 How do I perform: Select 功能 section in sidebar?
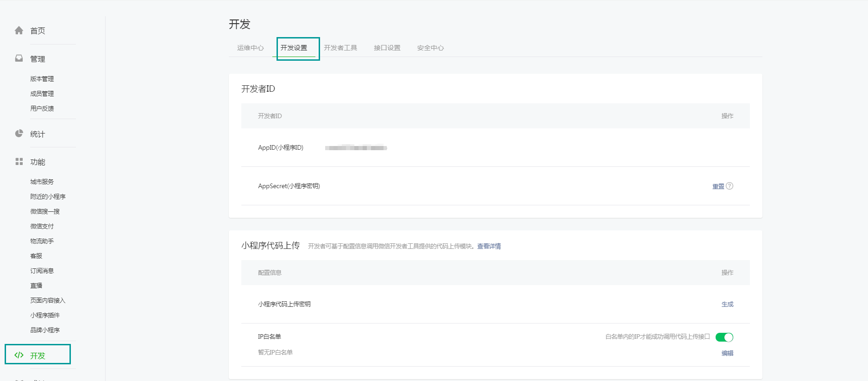pyautogui.click(x=38, y=162)
